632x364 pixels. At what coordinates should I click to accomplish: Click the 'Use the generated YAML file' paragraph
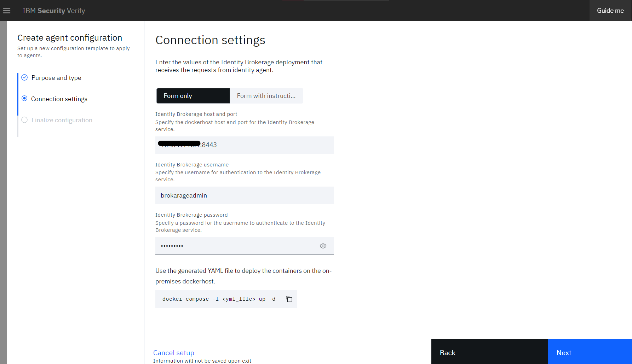click(243, 276)
